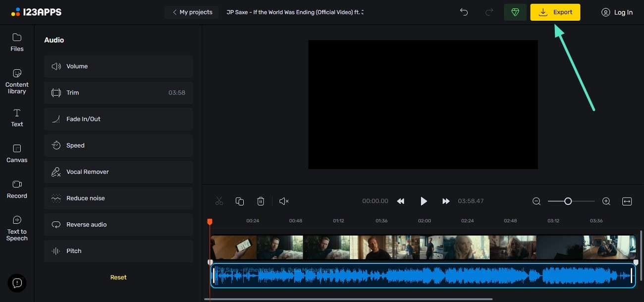Click the audio clip left trim handle

(x=214, y=276)
